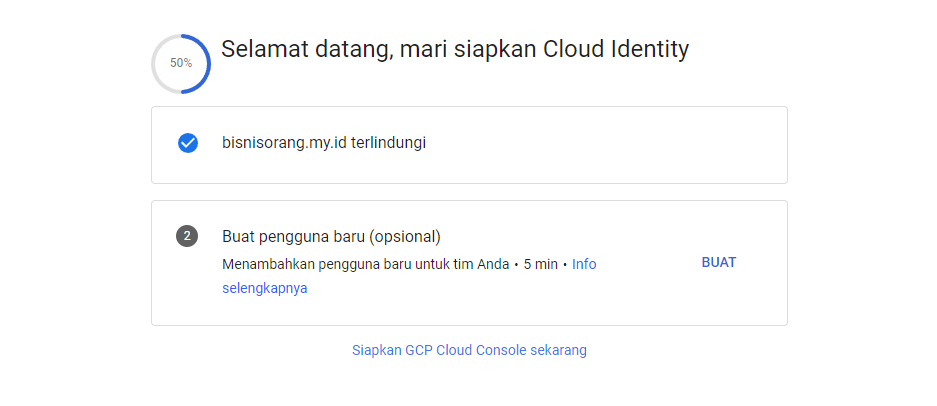The image size is (937, 406).
Task: Select Buat pengguna baru (opsional) title
Action: [x=331, y=237]
